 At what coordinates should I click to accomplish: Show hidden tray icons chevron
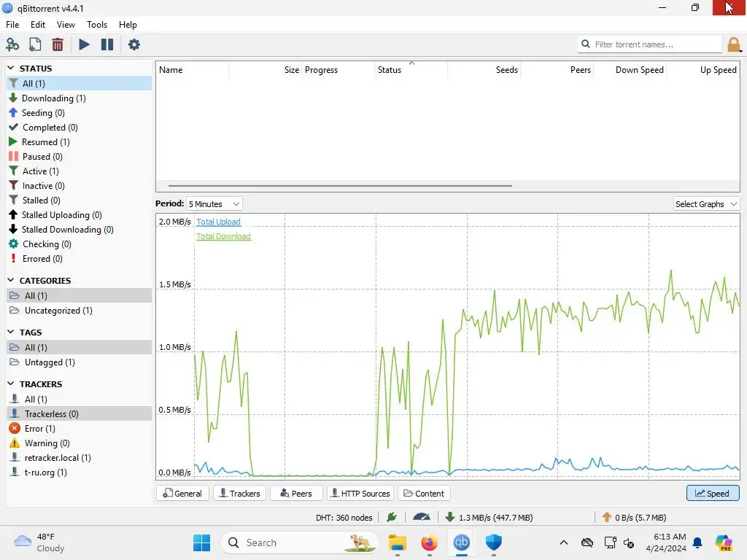coord(564,542)
